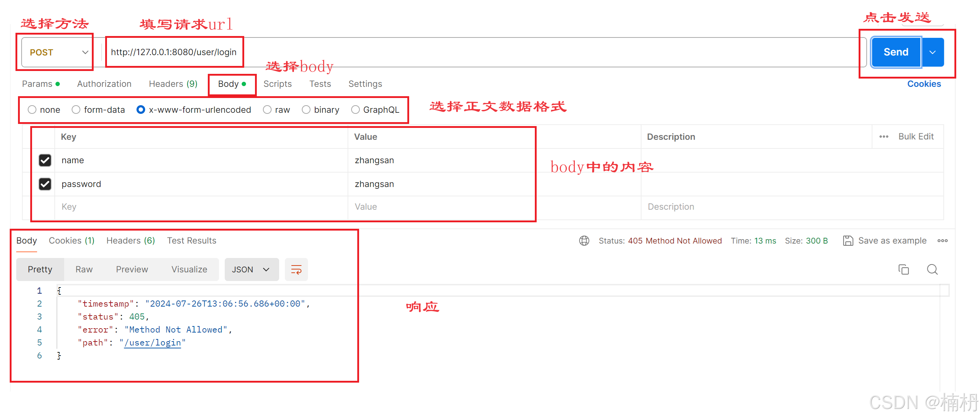Uncheck the name parameter checkbox

coord(45,160)
